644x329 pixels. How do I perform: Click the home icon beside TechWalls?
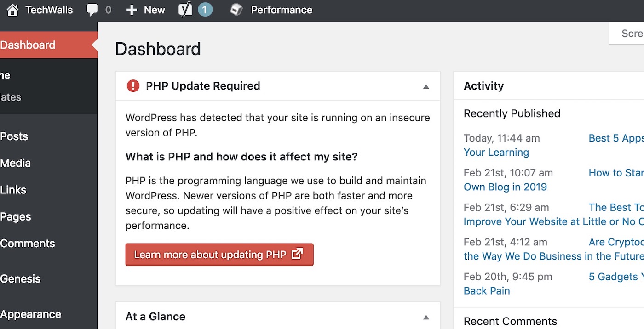pyautogui.click(x=12, y=10)
